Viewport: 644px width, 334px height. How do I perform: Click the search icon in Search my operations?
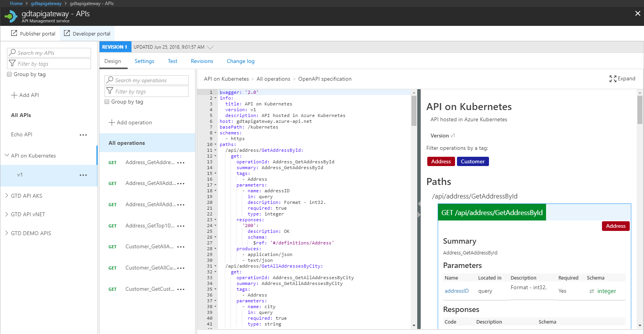[x=110, y=80]
